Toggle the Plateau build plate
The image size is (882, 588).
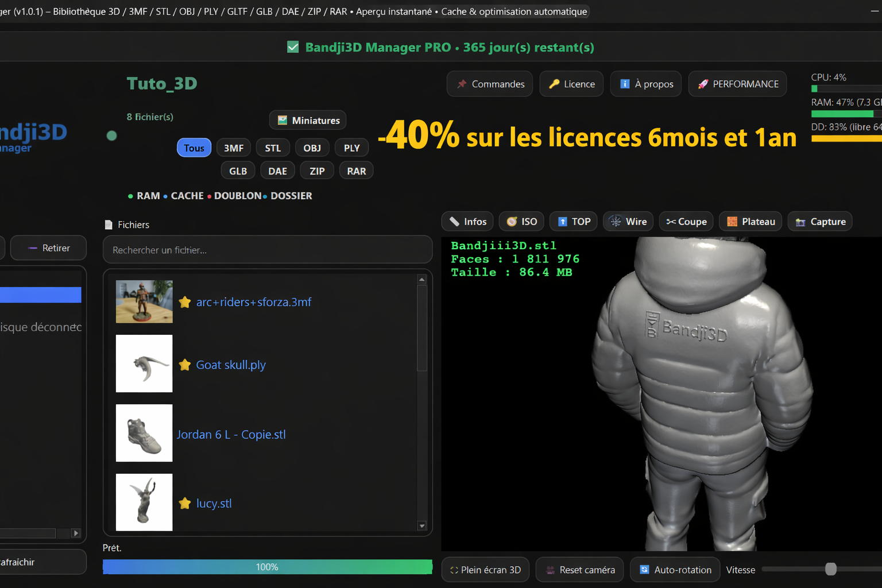point(751,221)
